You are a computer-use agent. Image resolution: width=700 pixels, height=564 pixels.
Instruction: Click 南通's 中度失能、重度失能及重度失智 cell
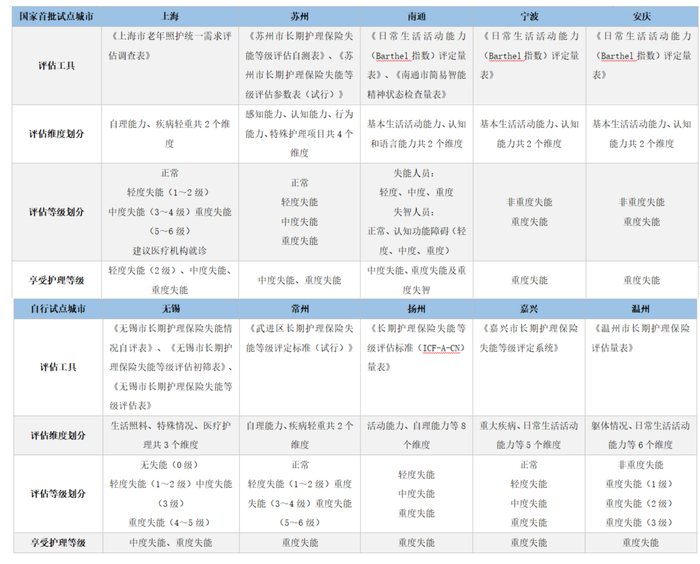click(417, 280)
